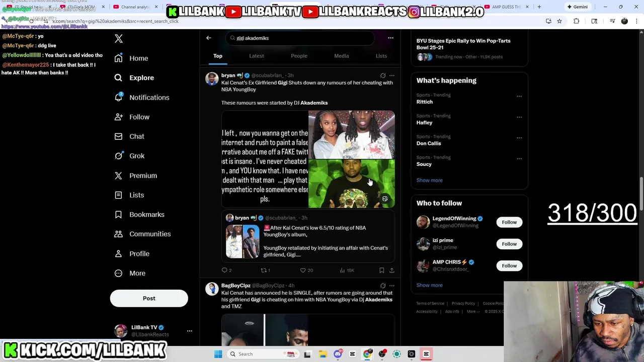Viewport: 644px width, 362px height.
Task: Click Grok icon on bryan's post
Action: [x=383, y=75]
